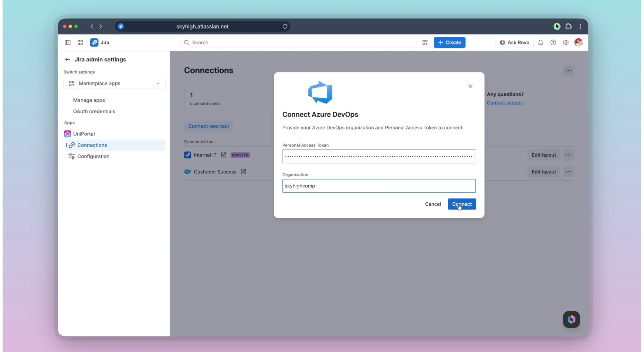Focus the Organization input field
Screen dimensions: 644x352
click(379, 186)
